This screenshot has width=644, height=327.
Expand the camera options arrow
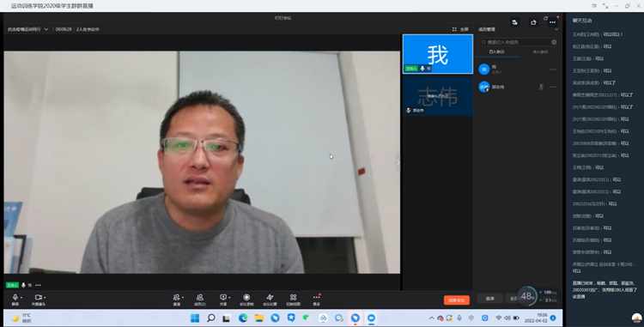coord(45,298)
